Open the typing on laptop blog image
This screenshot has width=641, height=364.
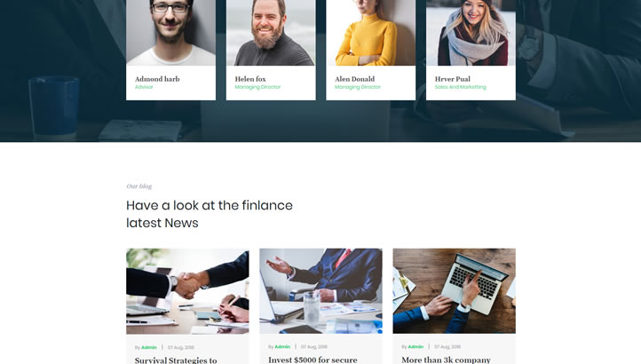(455, 291)
